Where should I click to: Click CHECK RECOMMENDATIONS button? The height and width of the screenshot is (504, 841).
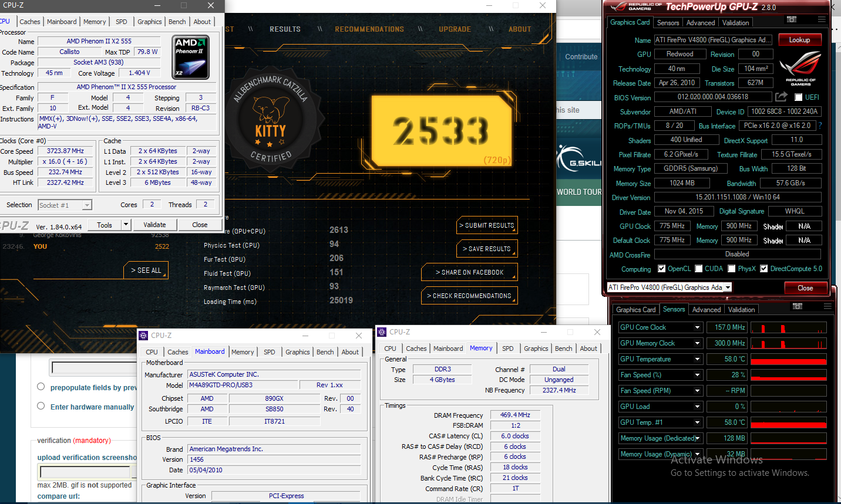pyautogui.click(x=469, y=296)
